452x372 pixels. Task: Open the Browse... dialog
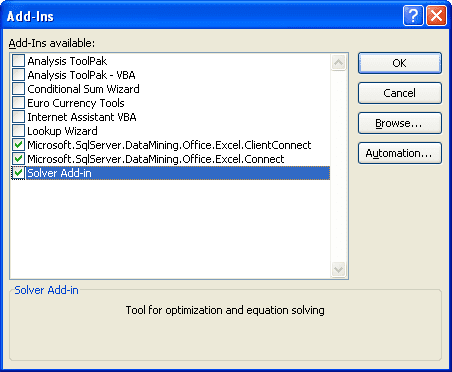pos(400,123)
